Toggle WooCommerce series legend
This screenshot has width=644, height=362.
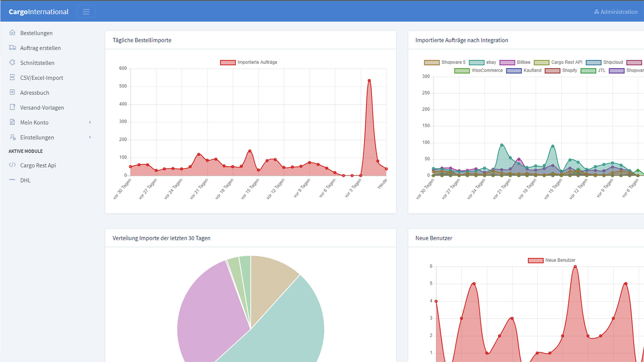coord(479,70)
